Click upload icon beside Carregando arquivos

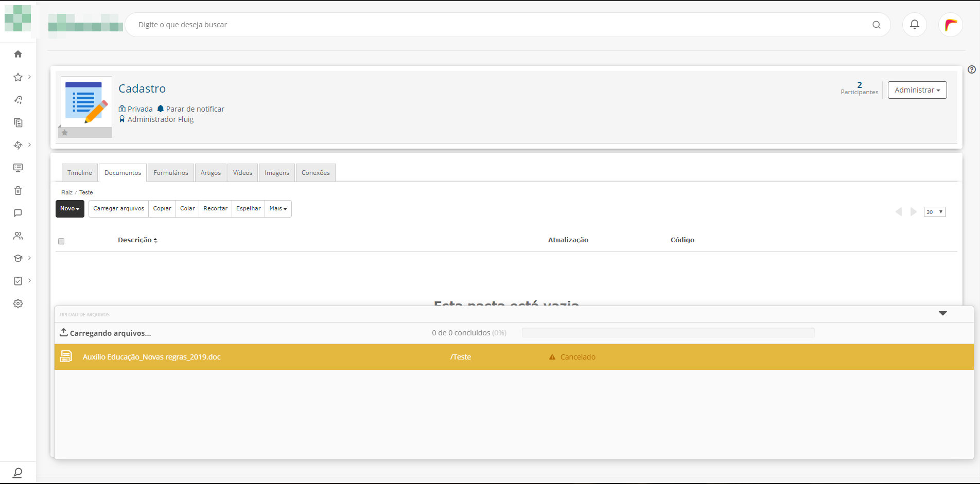click(x=64, y=332)
